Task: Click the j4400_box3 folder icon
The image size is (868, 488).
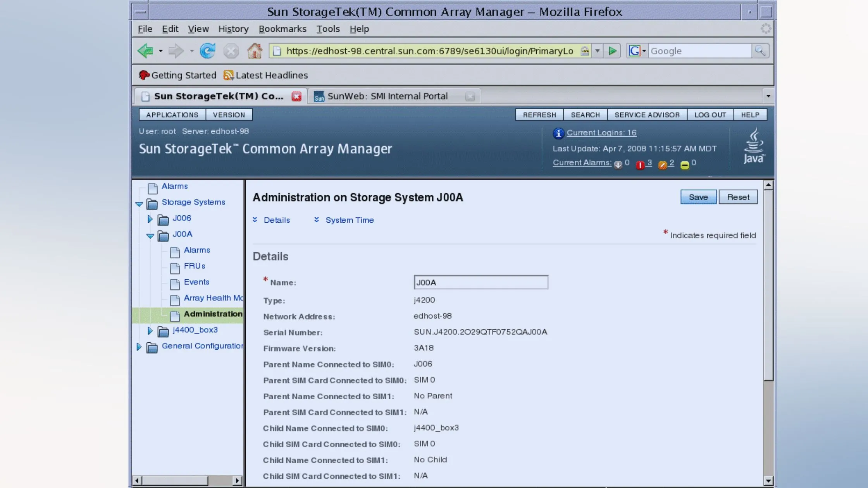Action: tap(163, 332)
